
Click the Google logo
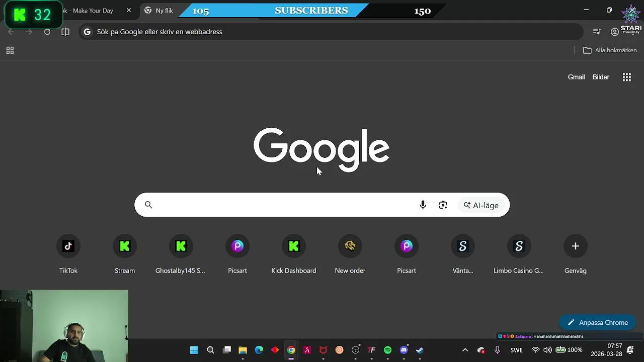tap(321, 149)
